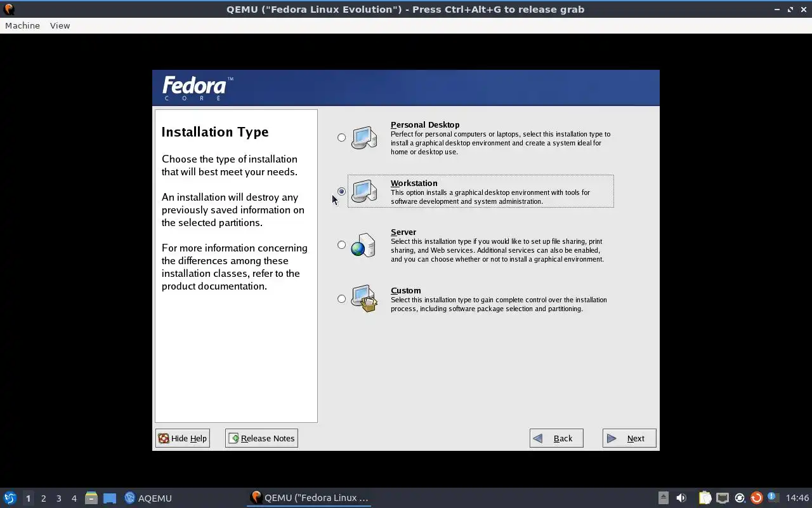Open the View menu
The height and width of the screenshot is (508, 812).
tap(60, 25)
